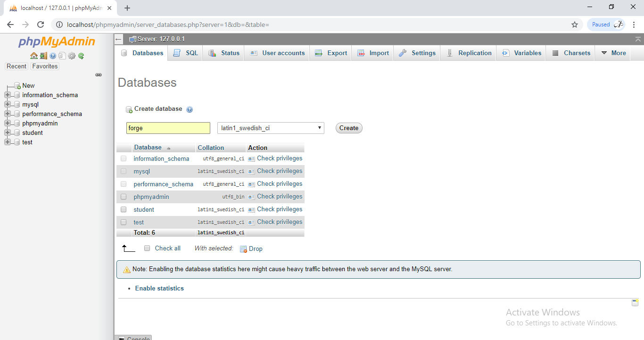Click the performance_schema database icon in tree
The height and width of the screenshot is (340, 644).
pos(17,114)
